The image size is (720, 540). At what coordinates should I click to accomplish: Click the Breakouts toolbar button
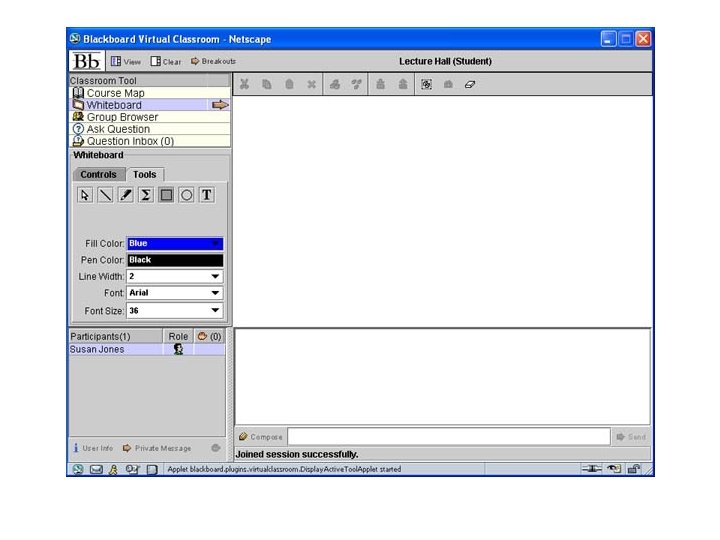(214, 61)
